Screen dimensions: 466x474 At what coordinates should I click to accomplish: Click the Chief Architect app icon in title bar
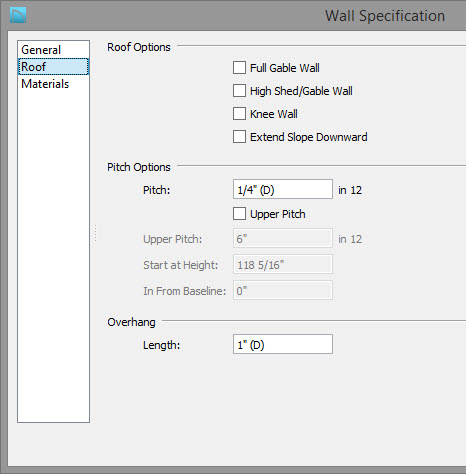18,15
